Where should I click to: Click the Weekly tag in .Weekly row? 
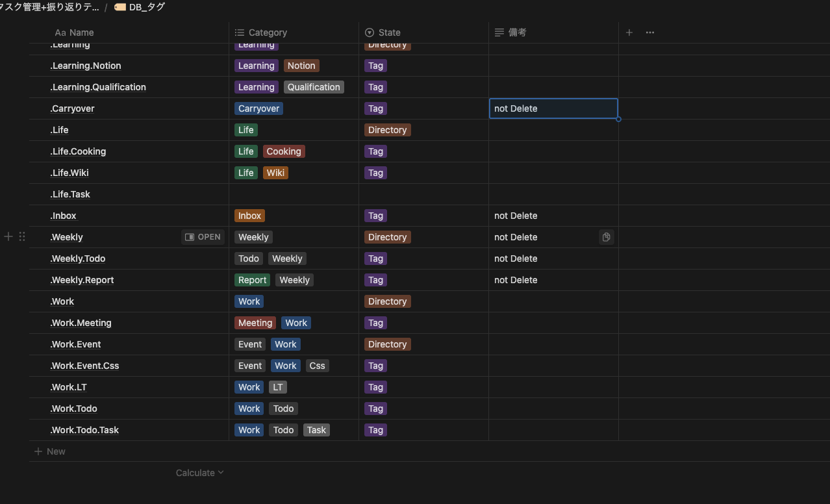coord(253,237)
